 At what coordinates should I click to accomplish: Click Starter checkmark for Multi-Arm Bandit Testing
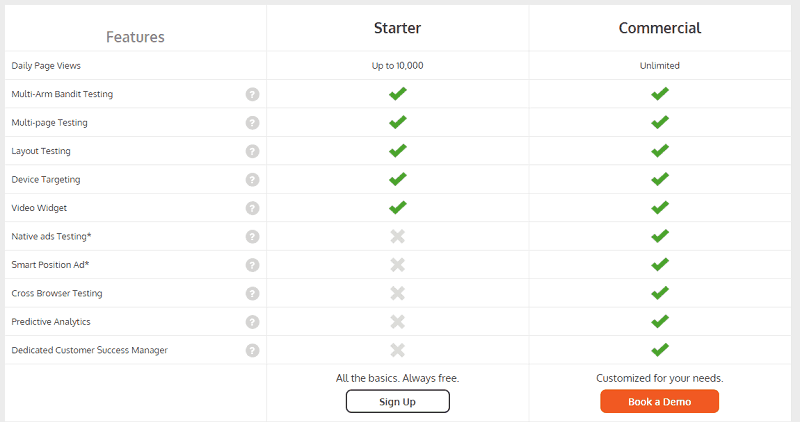coord(397,94)
